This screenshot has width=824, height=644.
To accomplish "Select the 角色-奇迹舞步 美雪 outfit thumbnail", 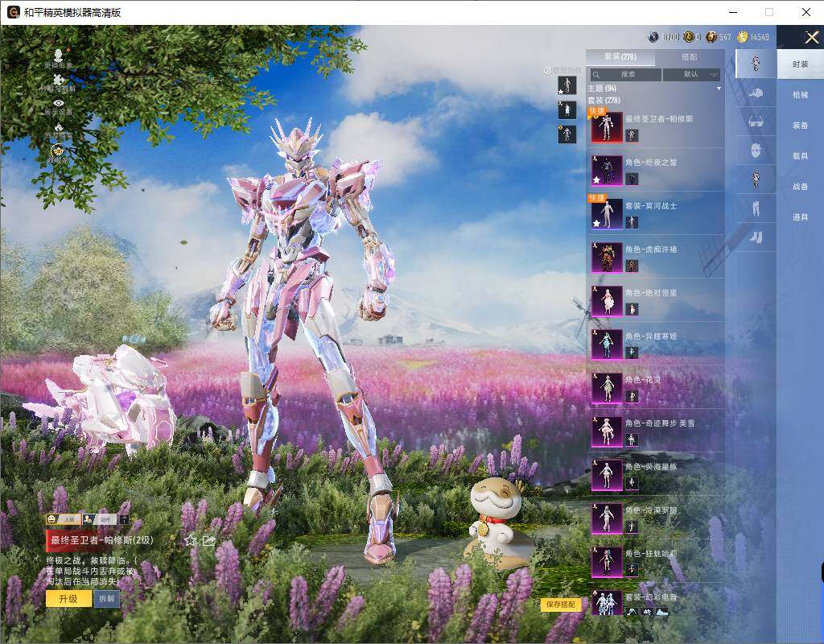I will coord(607,431).
